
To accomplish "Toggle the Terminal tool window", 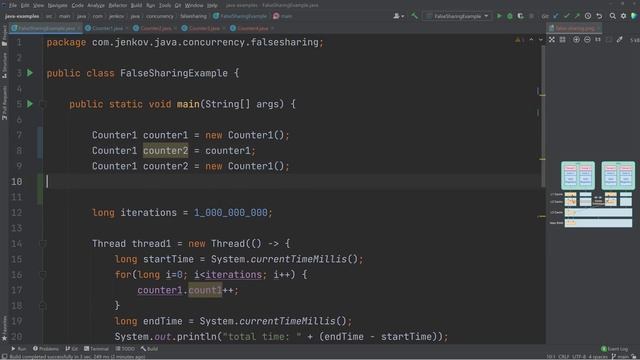I will [96, 349].
